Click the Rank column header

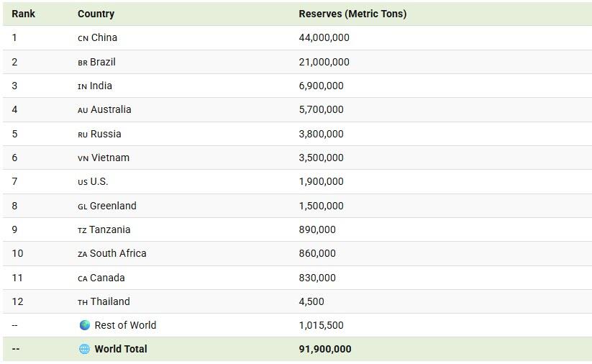point(23,14)
